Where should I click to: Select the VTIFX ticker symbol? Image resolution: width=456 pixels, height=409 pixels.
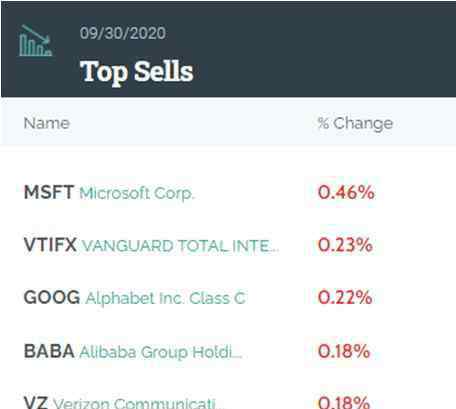point(50,245)
